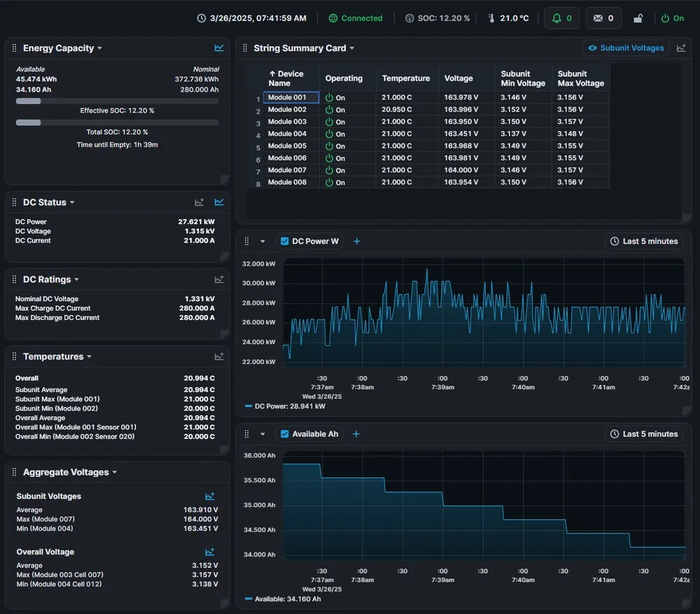The height and width of the screenshot is (614, 700).
Task: Open the messages envelope icon
Action: [x=598, y=18]
